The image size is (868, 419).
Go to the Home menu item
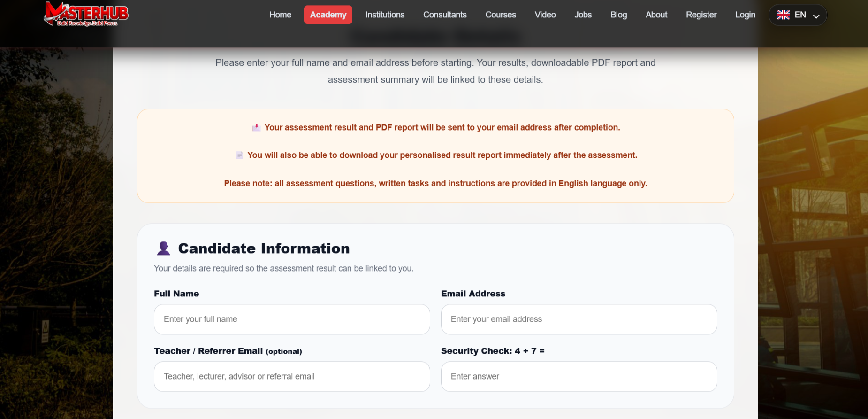click(281, 15)
